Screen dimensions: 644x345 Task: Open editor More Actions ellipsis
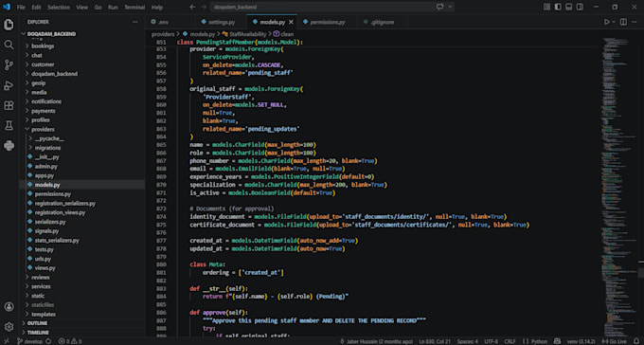click(x=635, y=22)
